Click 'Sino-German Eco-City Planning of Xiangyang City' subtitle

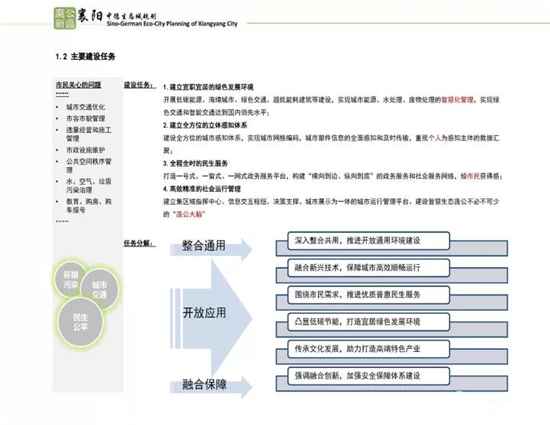click(172, 24)
